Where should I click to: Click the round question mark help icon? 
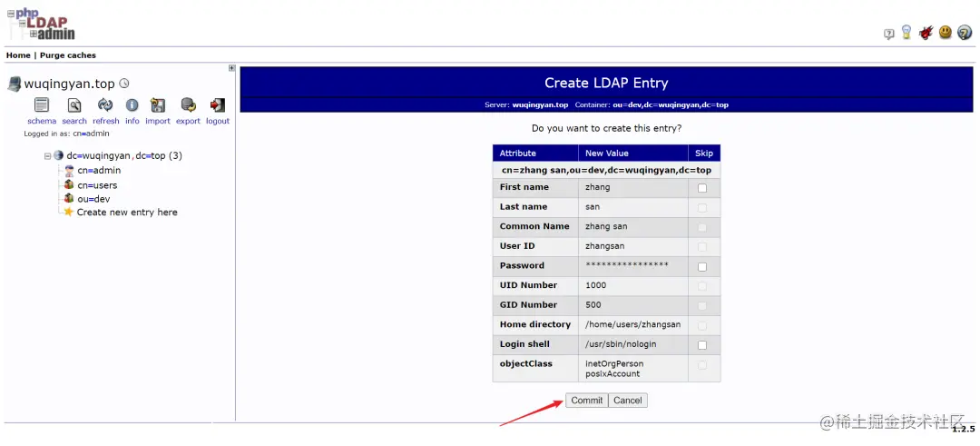click(x=965, y=33)
